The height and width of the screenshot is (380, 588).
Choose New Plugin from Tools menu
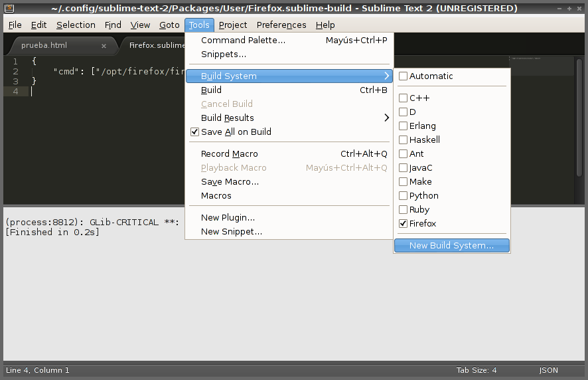[x=289, y=218]
